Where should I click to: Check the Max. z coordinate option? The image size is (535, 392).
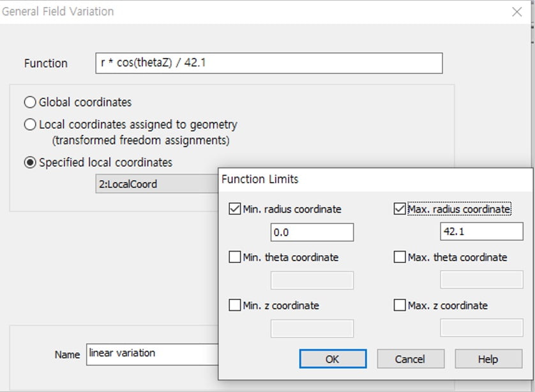(x=400, y=306)
